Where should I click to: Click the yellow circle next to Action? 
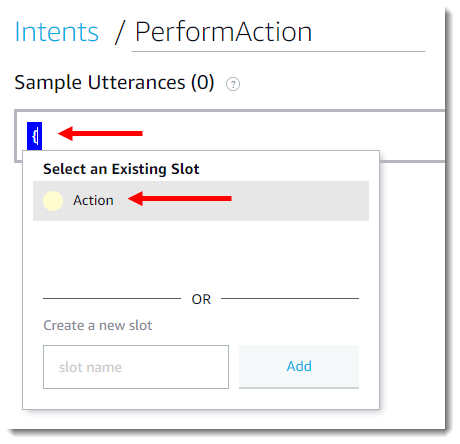[53, 201]
